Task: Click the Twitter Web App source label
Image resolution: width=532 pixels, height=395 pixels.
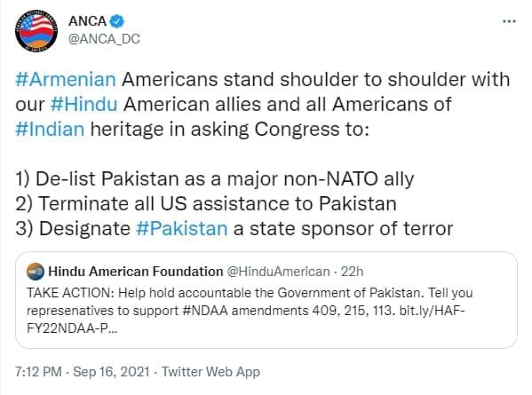Action: click(x=210, y=372)
